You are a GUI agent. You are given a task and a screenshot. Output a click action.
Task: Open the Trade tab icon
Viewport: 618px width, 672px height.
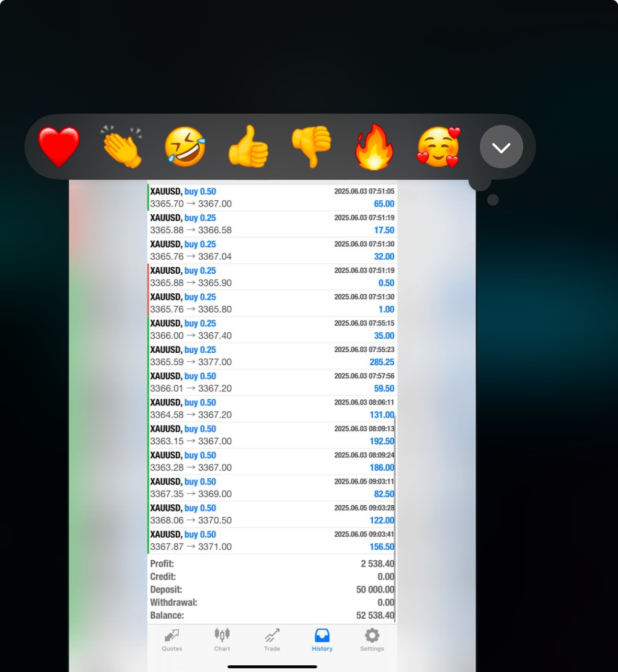tap(272, 636)
